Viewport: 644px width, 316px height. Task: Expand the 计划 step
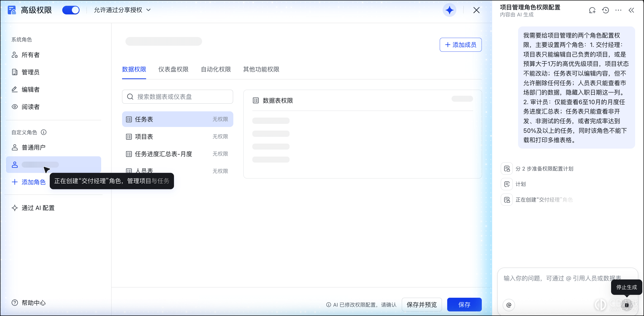click(514, 184)
